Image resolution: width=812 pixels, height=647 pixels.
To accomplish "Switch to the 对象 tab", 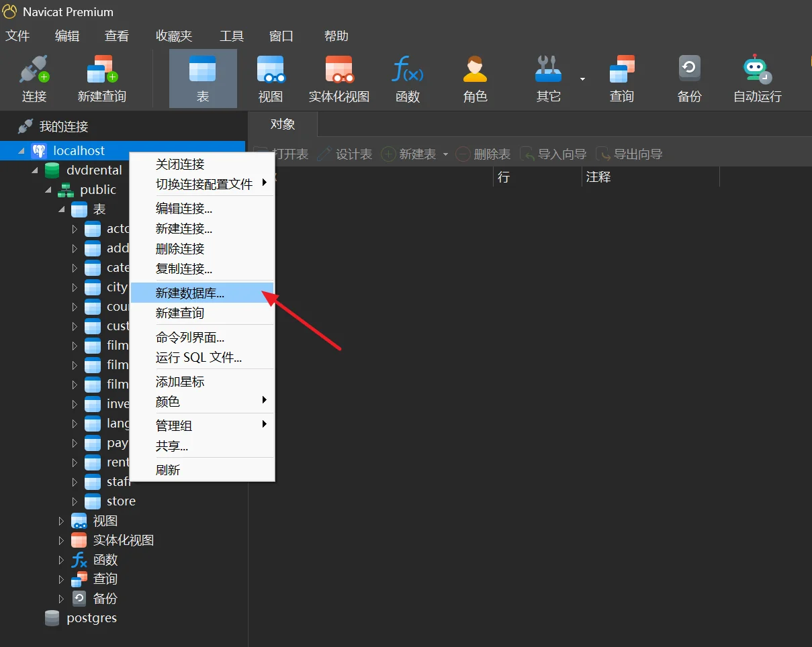I will 283,124.
